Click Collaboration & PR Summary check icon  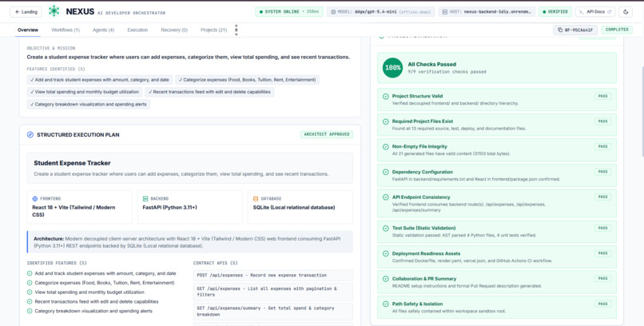[x=386, y=279]
